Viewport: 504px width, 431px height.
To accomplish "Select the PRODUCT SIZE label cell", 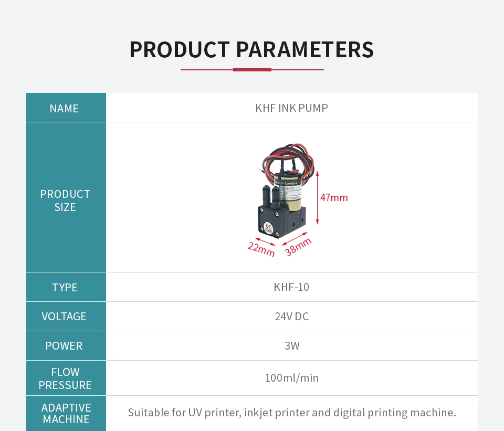I will tap(65, 201).
